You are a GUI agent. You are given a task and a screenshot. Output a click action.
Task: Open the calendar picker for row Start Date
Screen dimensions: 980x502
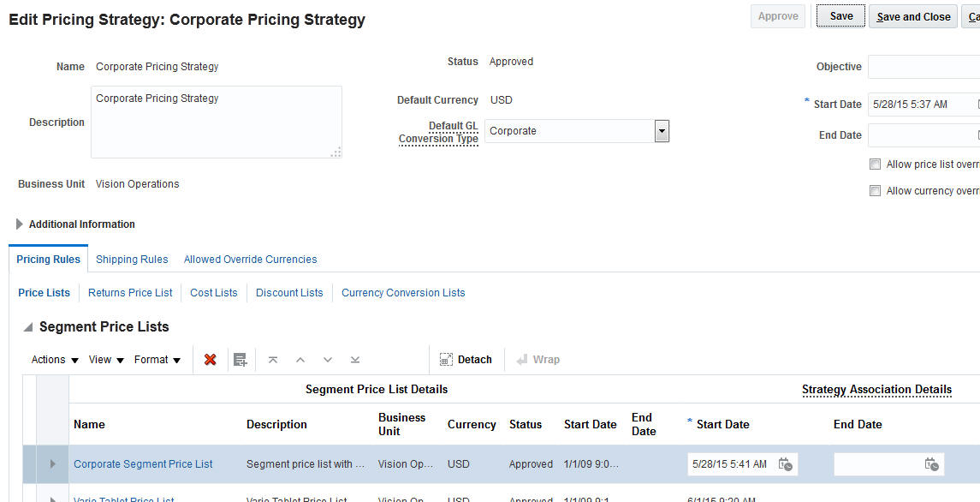coord(786,463)
